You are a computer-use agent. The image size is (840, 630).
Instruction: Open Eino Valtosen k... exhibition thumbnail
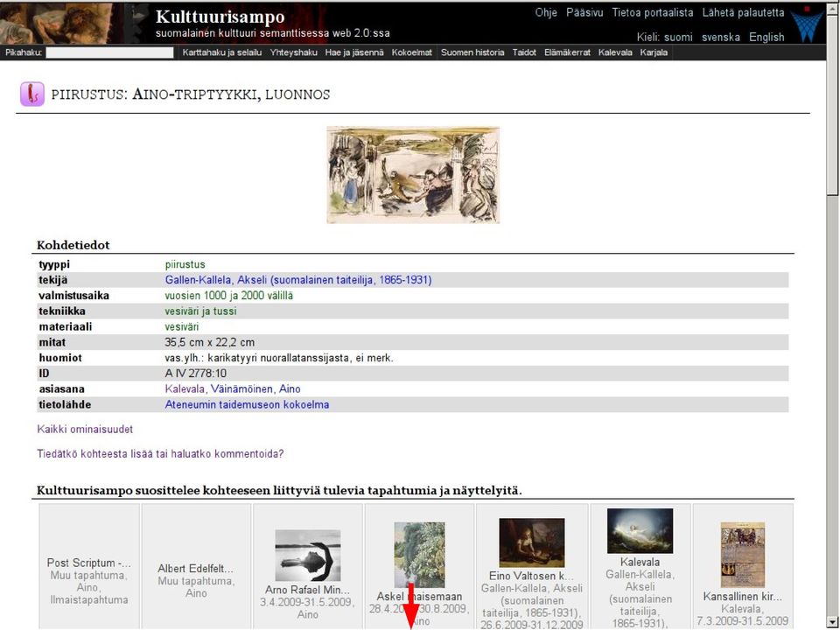tap(531, 542)
